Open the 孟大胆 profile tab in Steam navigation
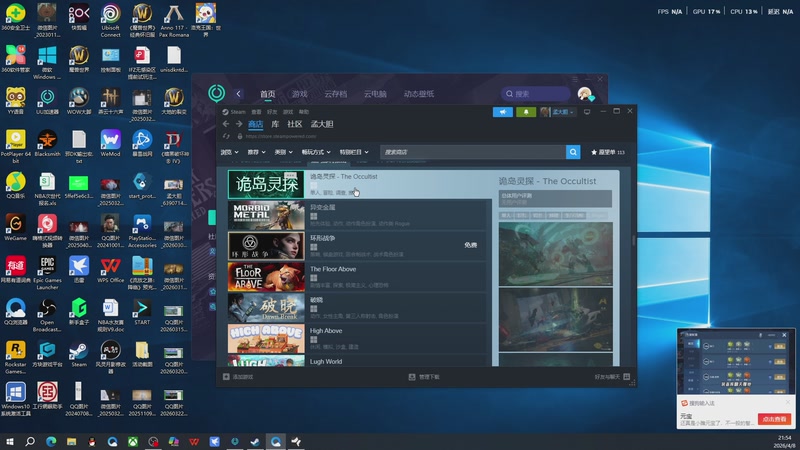 321,124
